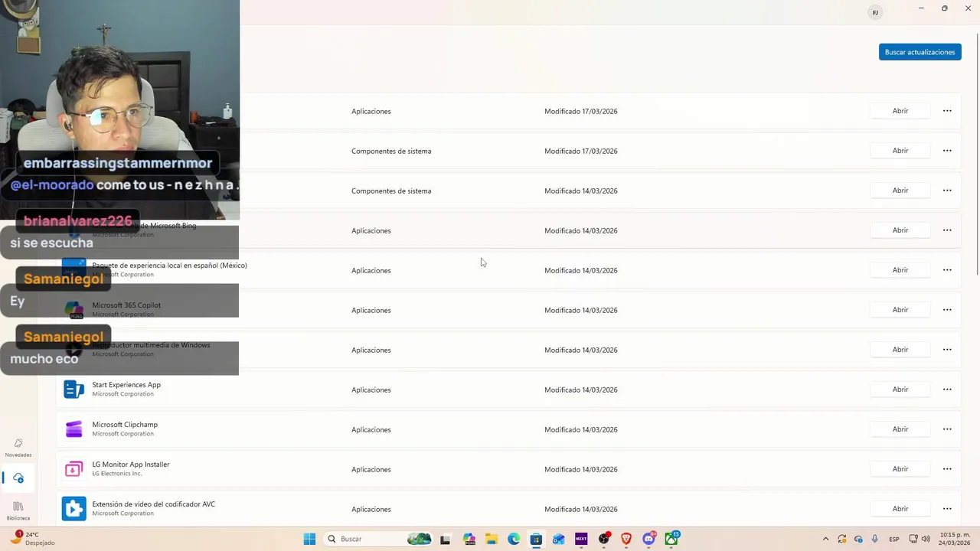
Task: Select the Microsoft 365 Copilot name text
Action: (126, 305)
